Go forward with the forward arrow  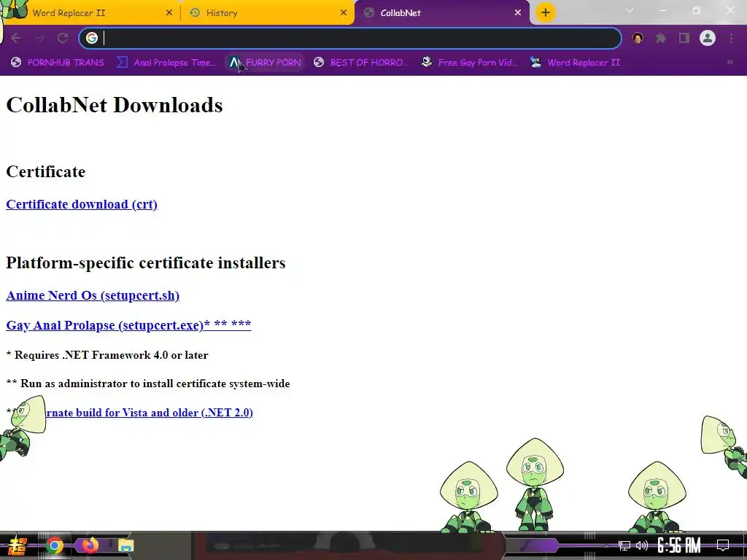tap(39, 38)
